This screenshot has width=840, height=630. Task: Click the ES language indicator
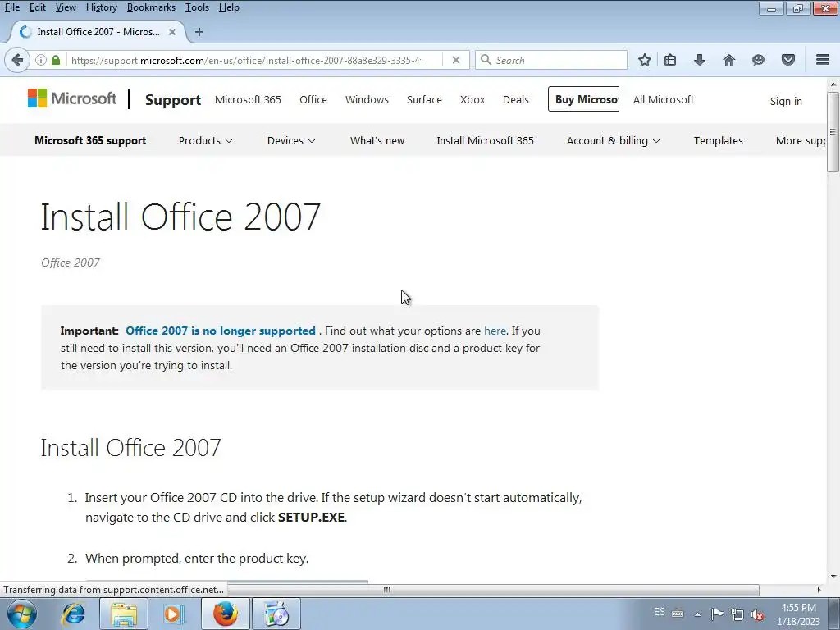[x=660, y=612]
